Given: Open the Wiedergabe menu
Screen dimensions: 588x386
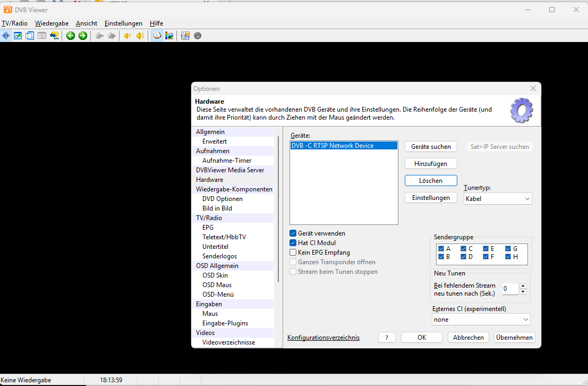Looking at the screenshot, I should click(x=52, y=23).
